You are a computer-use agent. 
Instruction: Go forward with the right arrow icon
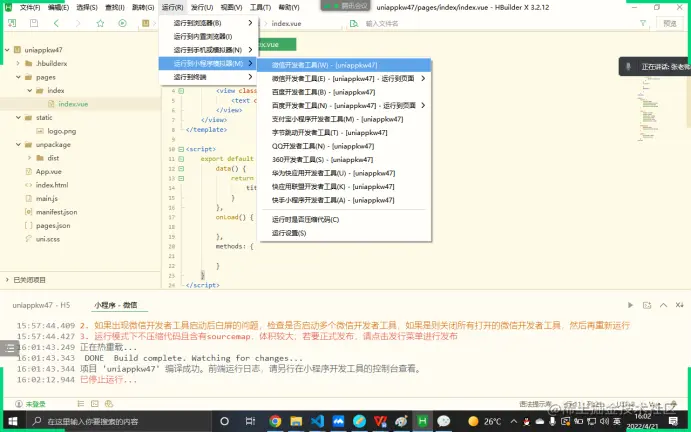(x=78, y=23)
